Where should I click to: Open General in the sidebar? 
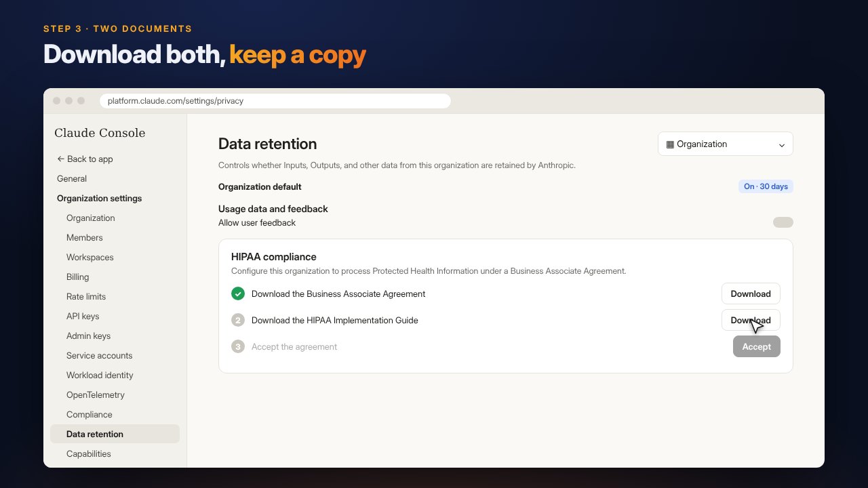[72, 178]
